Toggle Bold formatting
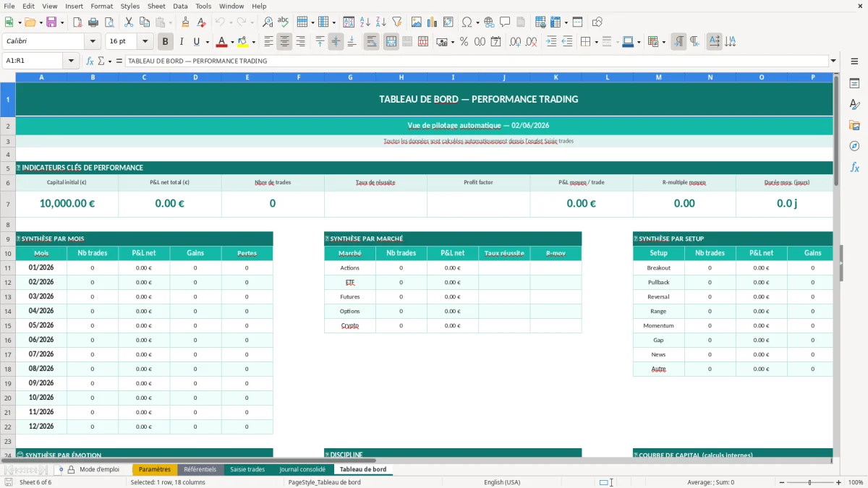 point(166,42)
